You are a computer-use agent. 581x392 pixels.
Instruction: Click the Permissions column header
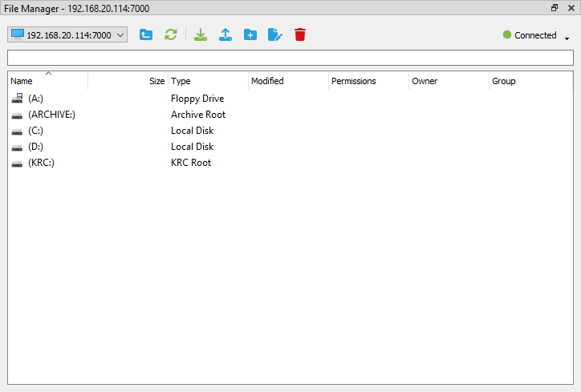(368, 81)
